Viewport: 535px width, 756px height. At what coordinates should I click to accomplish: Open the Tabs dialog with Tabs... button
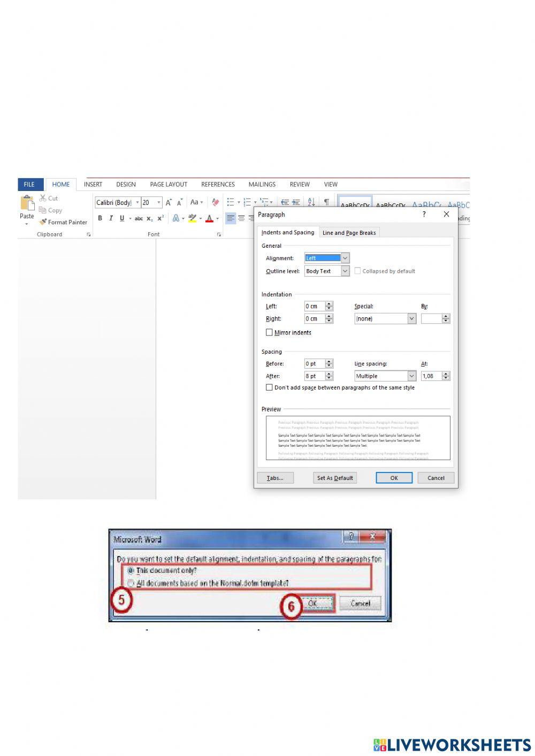(276, 478)
